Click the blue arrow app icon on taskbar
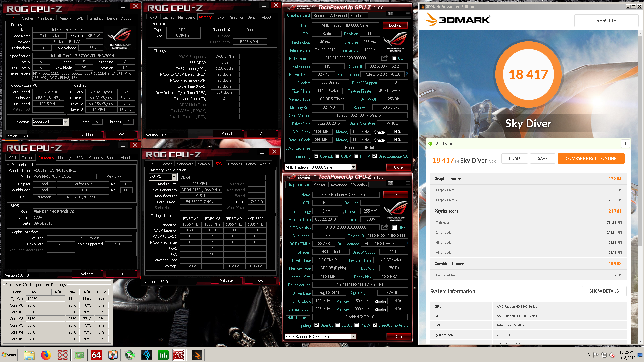 tap(147, 355)
